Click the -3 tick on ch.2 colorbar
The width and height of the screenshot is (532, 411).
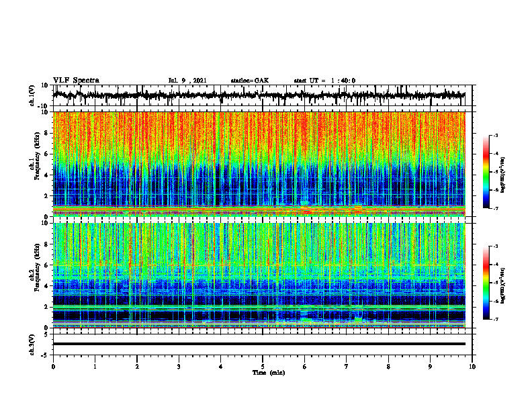pos(495,246)
